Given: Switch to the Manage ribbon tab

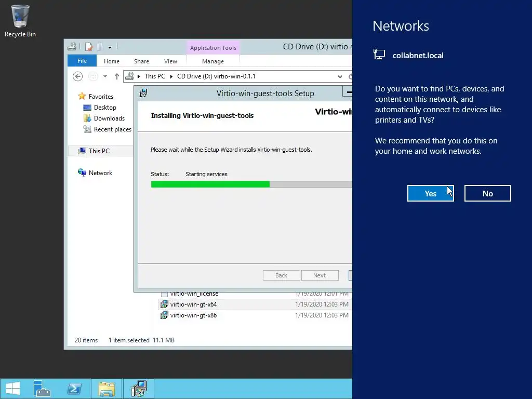Looking at the screenshot, I should pos(213,61).
